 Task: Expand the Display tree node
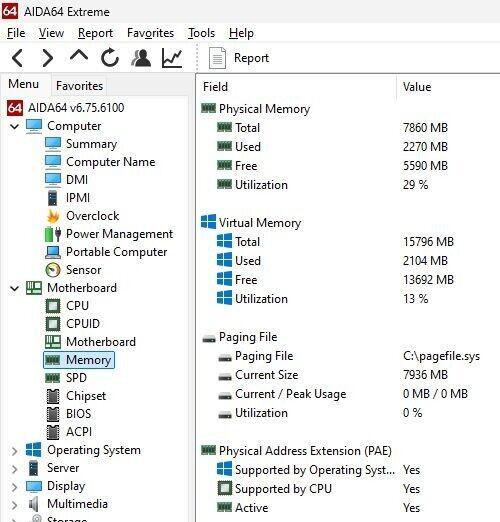pyautogui.click(x=14, y=487)
